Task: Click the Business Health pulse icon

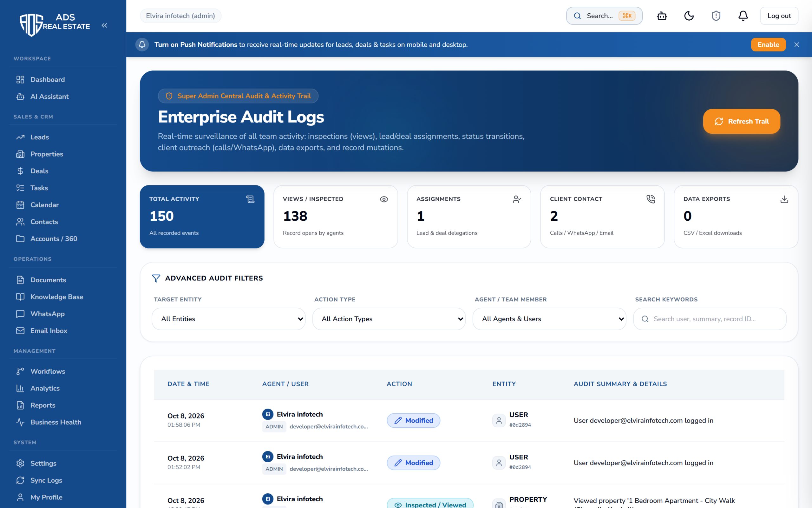Action: coord(20,422)
